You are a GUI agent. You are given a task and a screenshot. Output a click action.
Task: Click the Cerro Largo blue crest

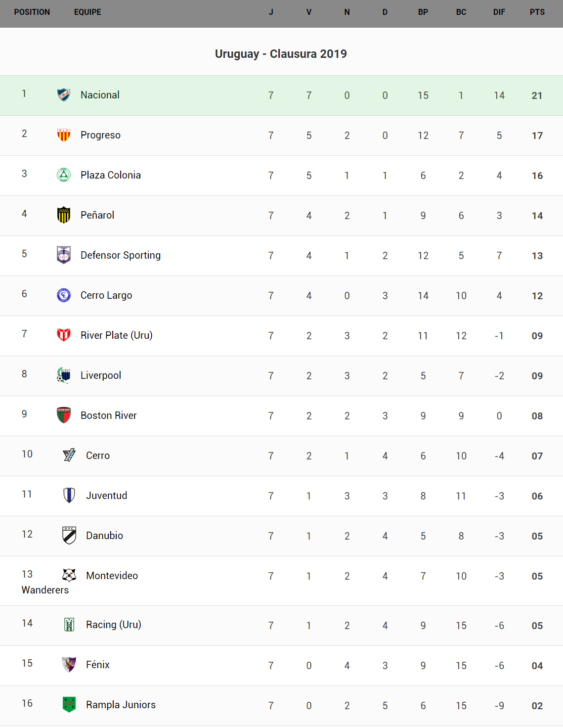coord(64,295)
